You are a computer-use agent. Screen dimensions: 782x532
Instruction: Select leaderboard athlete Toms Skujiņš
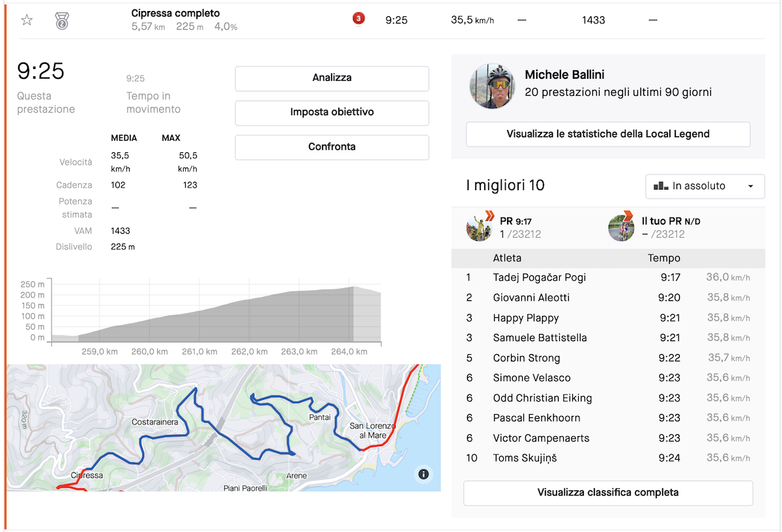pyautogui.click(x=525, y=458)
